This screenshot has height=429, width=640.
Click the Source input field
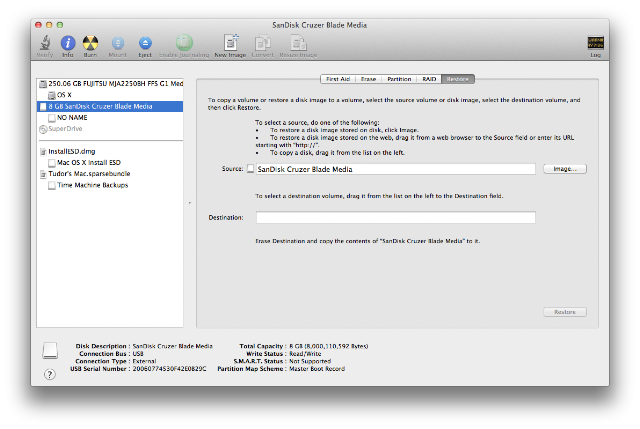point(396,169)
